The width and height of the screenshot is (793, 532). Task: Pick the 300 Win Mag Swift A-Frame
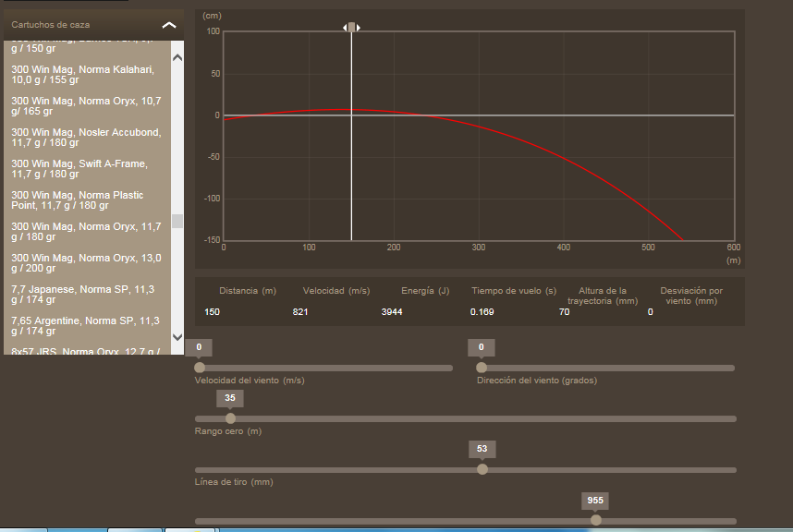tap(84, 169)
